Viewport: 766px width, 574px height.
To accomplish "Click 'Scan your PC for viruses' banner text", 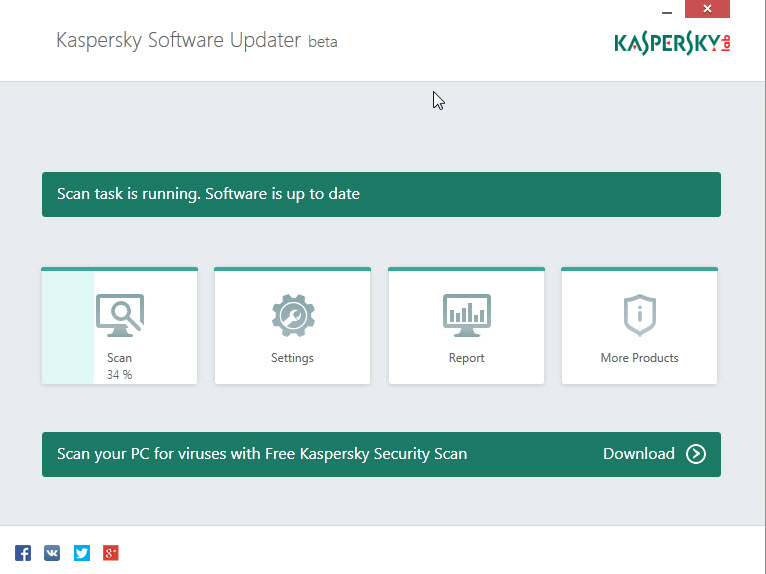I will (262, 454).
